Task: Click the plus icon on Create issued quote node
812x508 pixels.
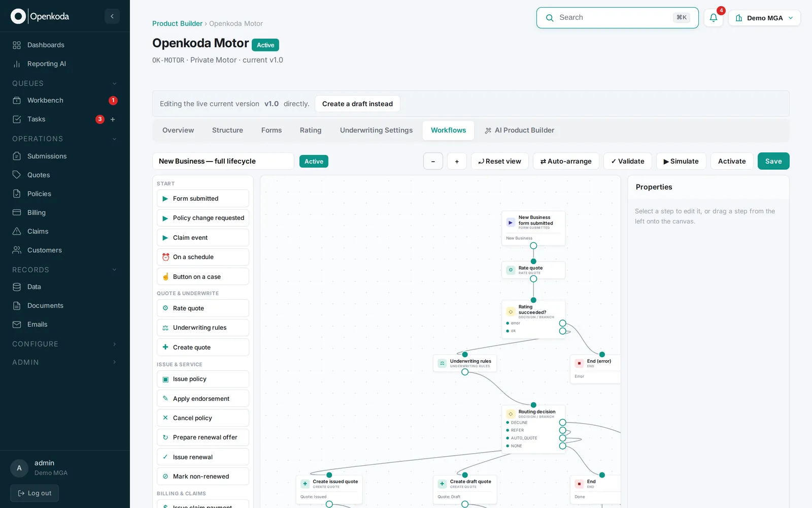Action: coord(305,484)
